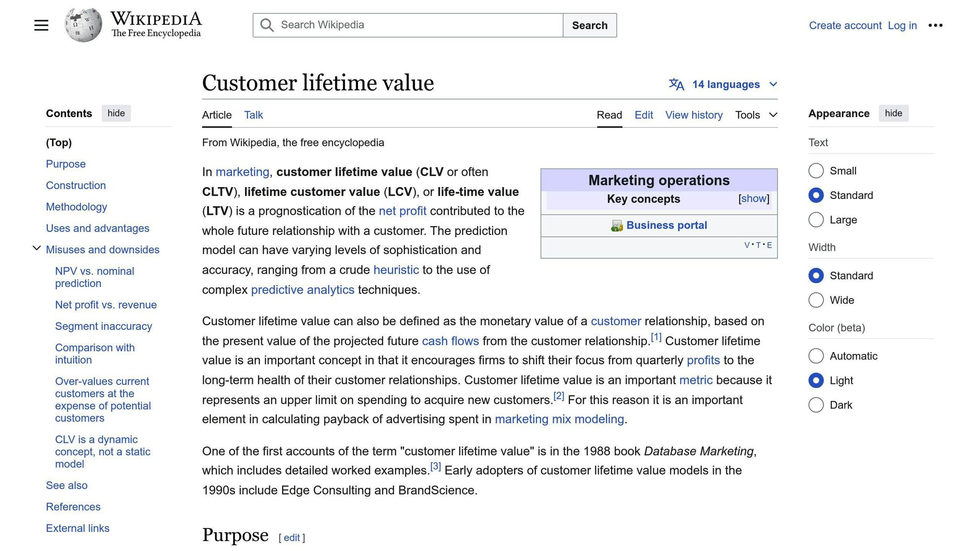Click the Search button
This screenshot has height=551, width=980.
[x=590, y=25]
